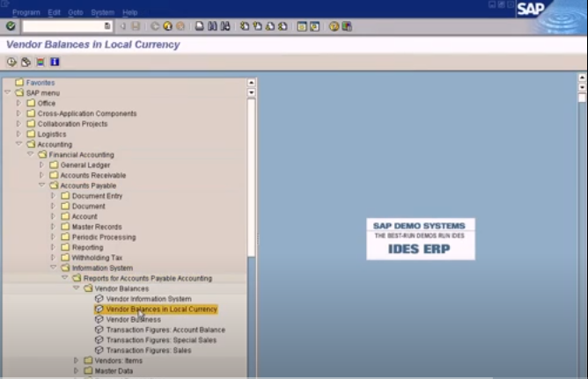The image size is (588, 379).
Task: Click the Cancel icon in the standard toolbar
Action: pyautogui.click(x=180, y=26)
